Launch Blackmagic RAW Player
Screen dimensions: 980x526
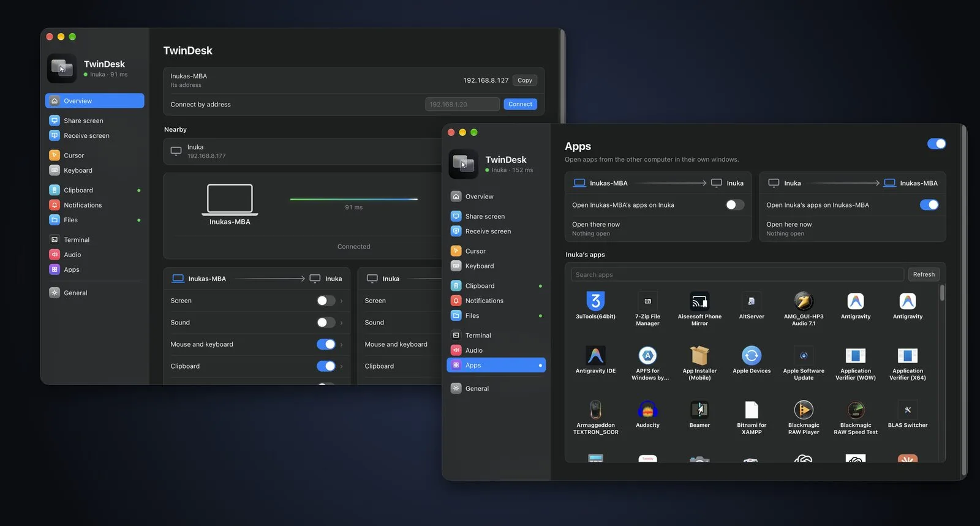click(x=804, y=410)
